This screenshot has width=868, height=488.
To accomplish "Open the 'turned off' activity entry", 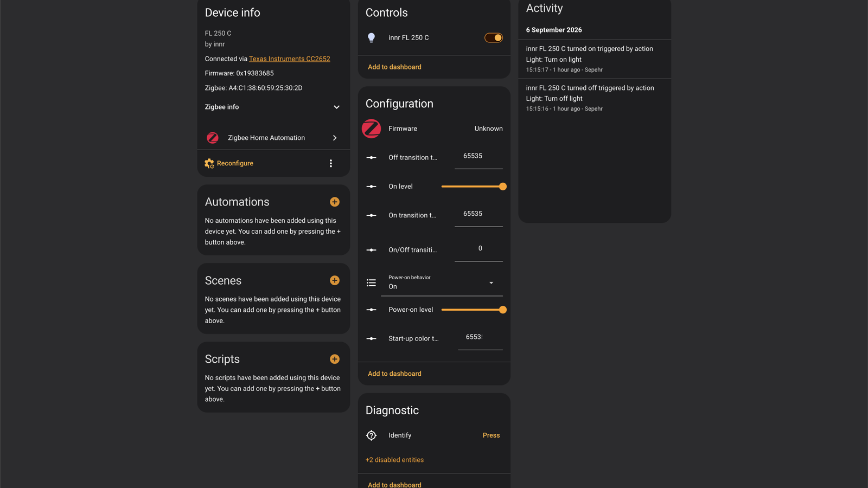I will click(x=595, y=98).
